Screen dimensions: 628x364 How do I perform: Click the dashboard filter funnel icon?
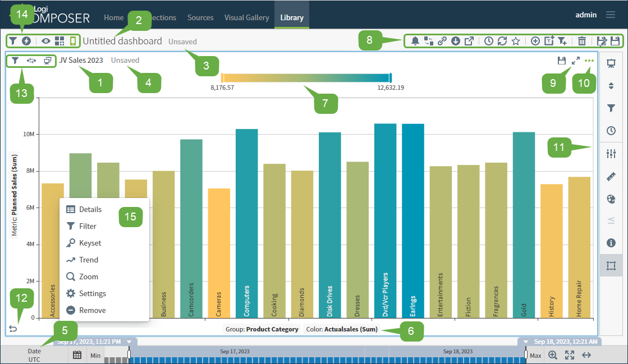(12, 41)
